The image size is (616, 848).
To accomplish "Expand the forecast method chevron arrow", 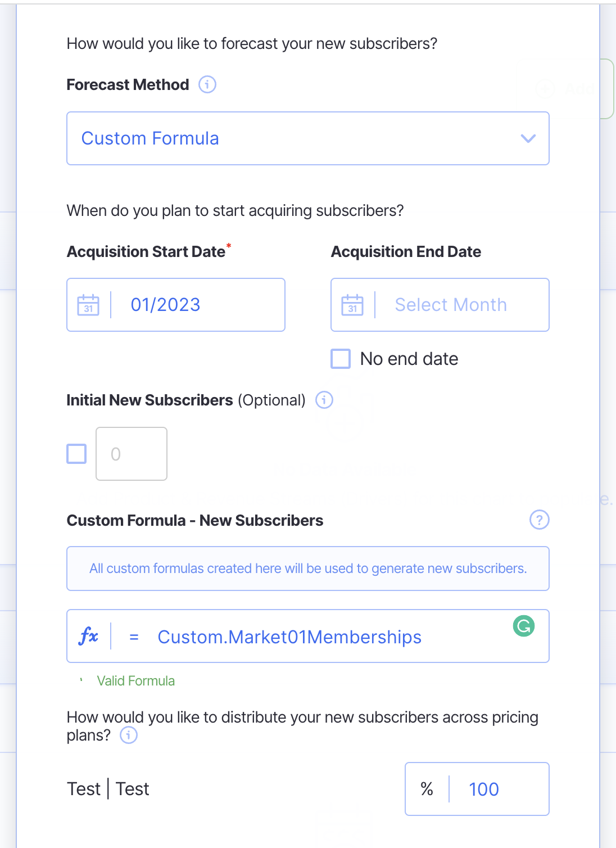I will pyautogui.click(x=528, y=138).
